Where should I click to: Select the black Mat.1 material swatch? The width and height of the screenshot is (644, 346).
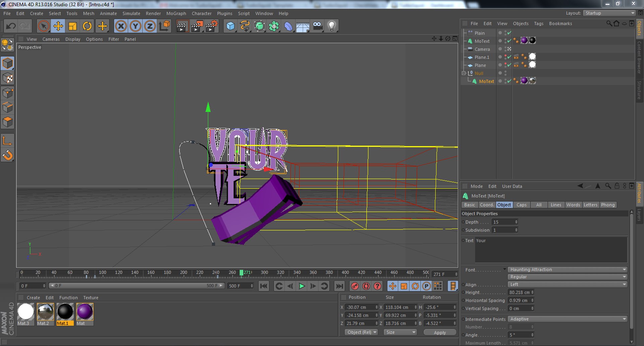65,312
